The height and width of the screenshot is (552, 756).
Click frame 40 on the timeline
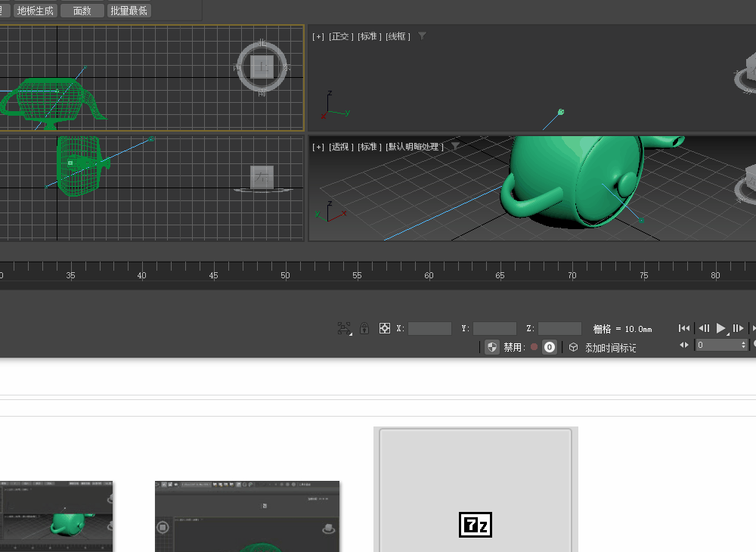[x=142, y=275]
